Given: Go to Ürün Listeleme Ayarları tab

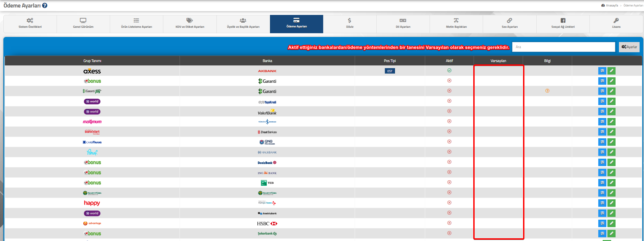Looking at the screenshot, I should (x=137, y=24).
